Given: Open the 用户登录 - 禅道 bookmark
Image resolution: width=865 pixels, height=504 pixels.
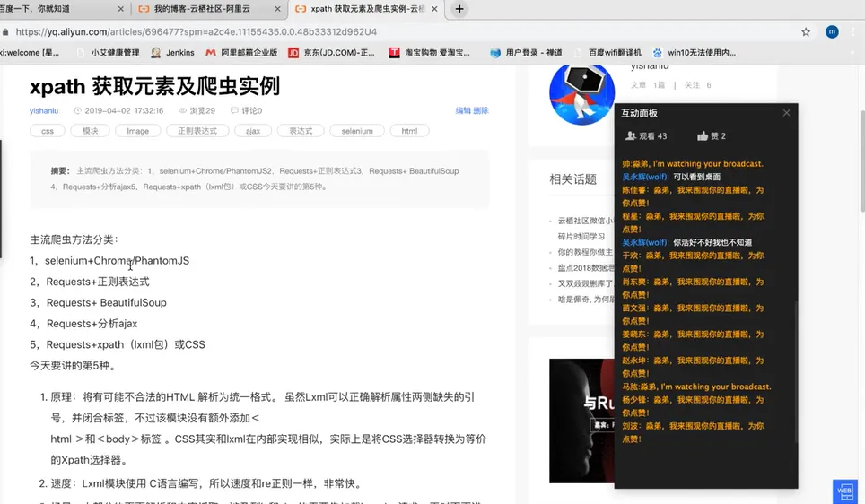Looking at the screenshot, I should 527,53.
